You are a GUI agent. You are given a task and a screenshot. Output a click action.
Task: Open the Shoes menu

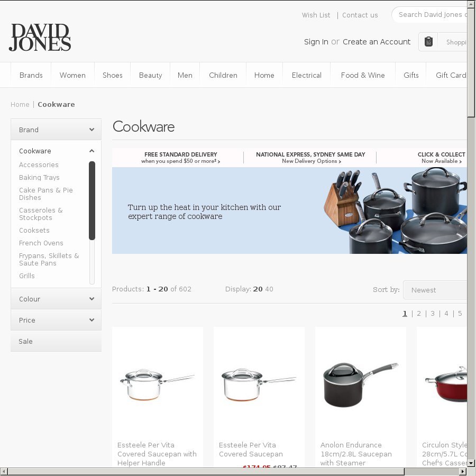(x=112, y=75)
